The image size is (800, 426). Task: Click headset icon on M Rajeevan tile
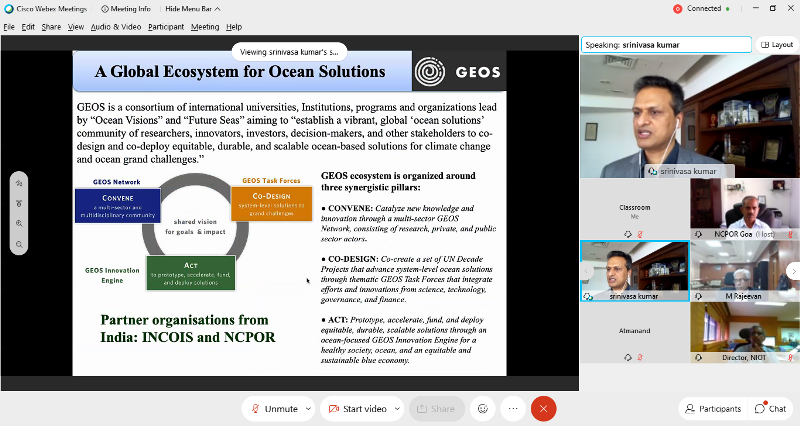(698, 296)
